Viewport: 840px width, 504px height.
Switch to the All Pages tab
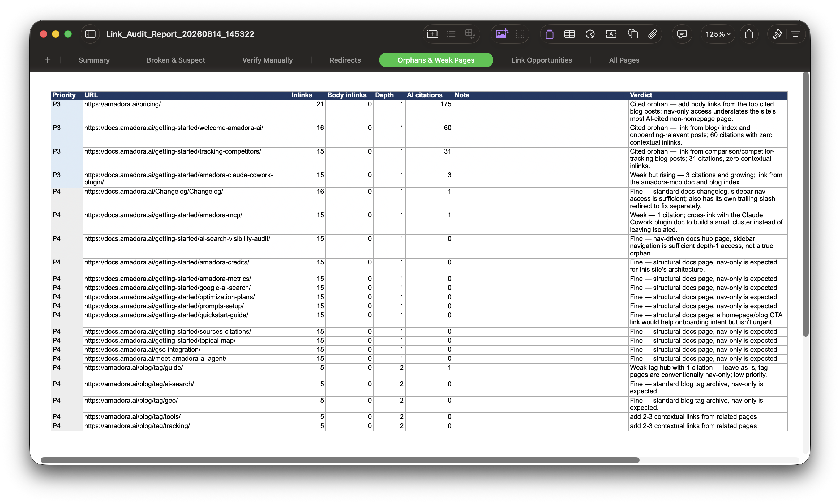624,60
